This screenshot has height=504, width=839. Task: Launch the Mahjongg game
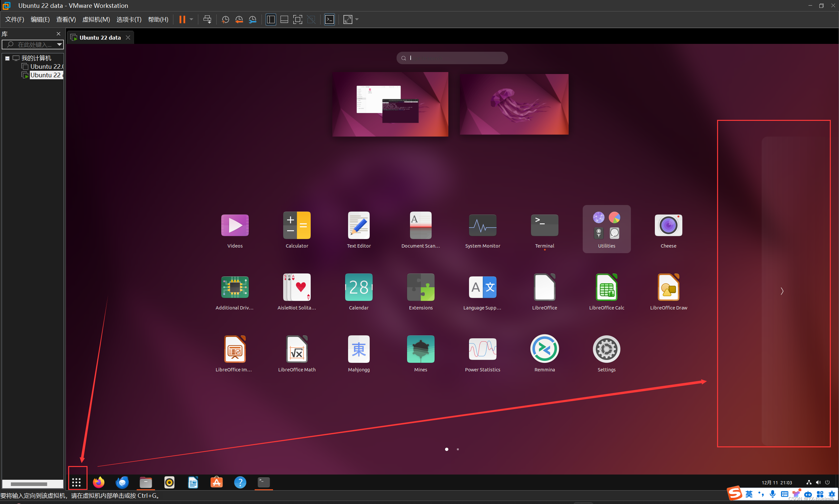pyautogui.click(x=359, y=349)
